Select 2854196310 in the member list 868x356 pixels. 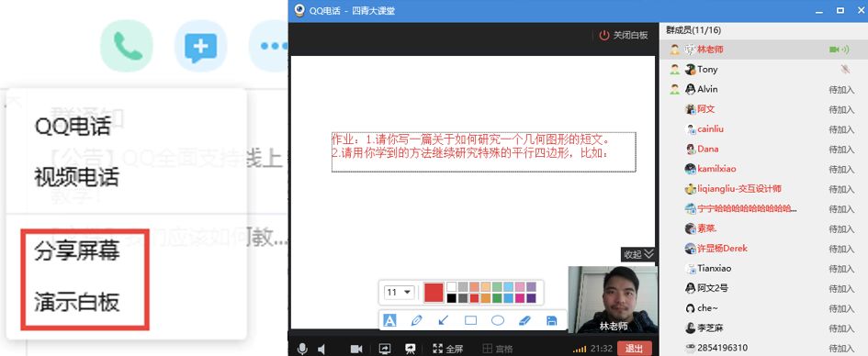coord(763,348)
